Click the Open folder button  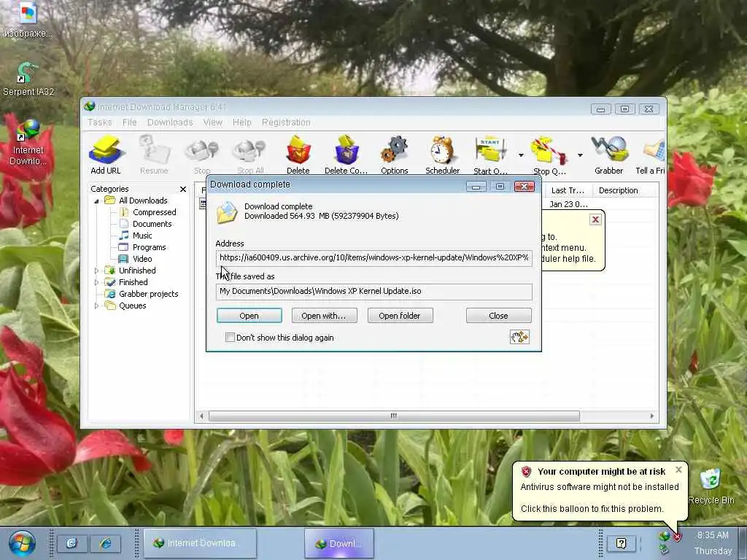tap(400, 316)
